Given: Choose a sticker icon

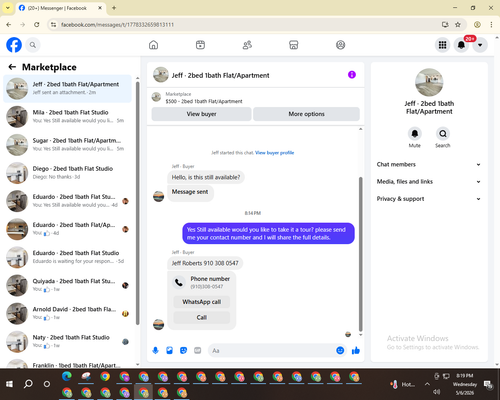Looking at the screenshot, I should 183,350.
